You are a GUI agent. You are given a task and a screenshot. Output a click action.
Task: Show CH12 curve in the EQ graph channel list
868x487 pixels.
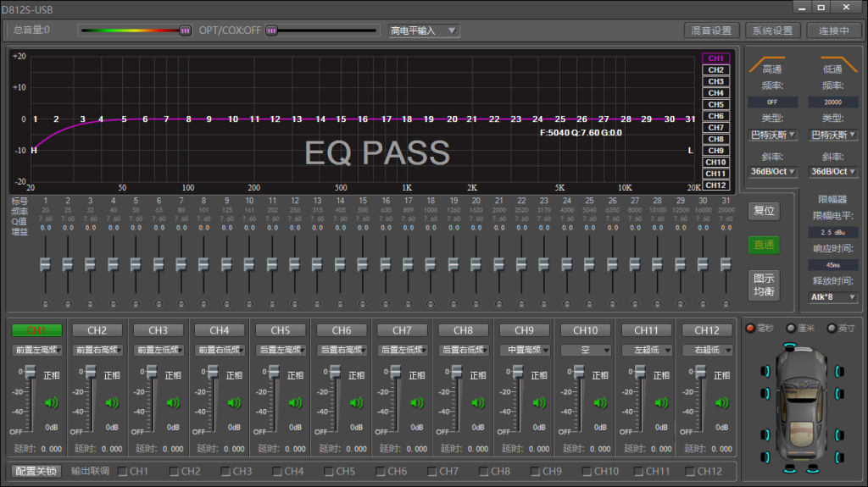715,185
